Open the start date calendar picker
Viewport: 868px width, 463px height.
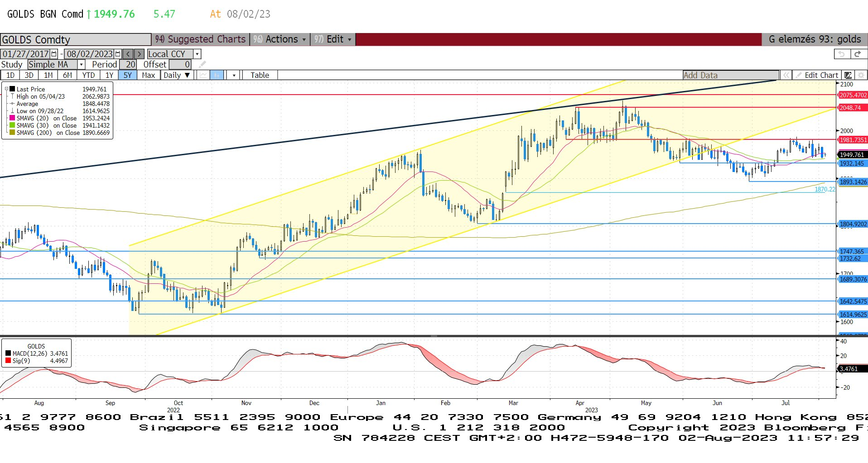(x=54, y=54)
